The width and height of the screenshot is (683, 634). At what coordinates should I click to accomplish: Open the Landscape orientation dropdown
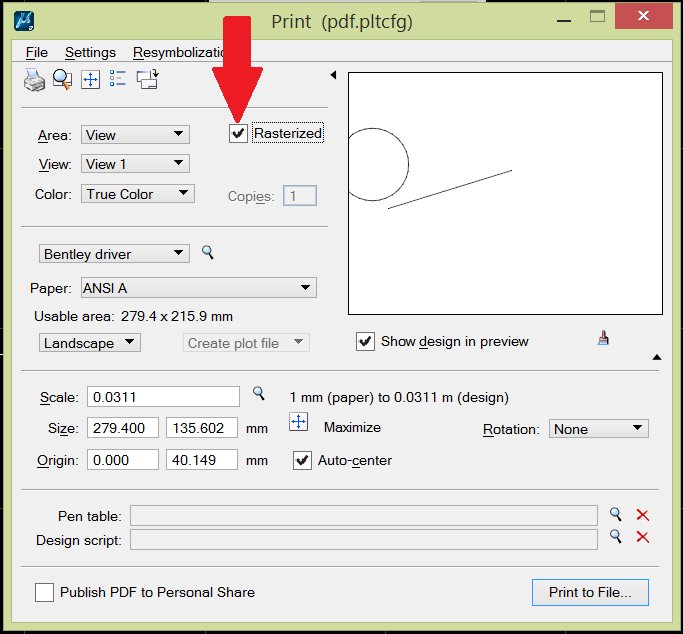pyautogui.click(x=90, y=343)
